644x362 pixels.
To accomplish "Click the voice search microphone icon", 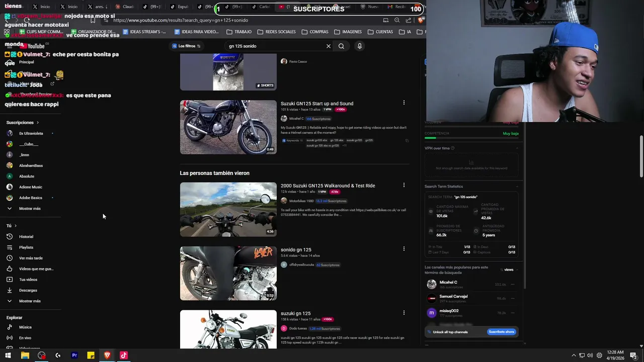I will 359,46.
